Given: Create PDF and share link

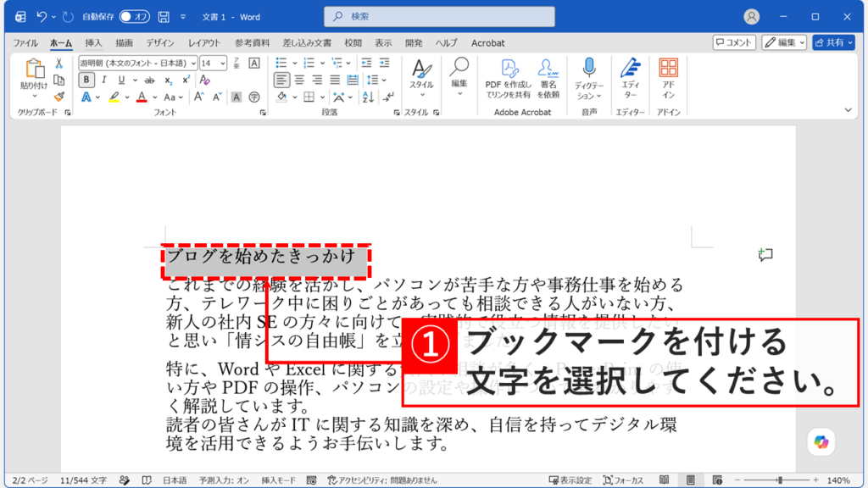Looking at the screenshot, I should 509,79.
